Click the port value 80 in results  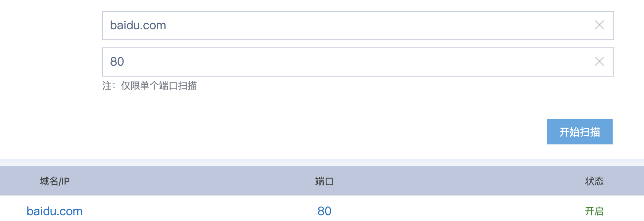[x=325, y=211]
